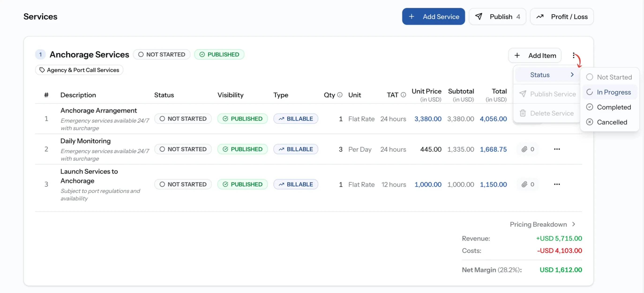Expand the Status submenu
644x293 pixels.
pyautogui.click(x=547, y=75)
